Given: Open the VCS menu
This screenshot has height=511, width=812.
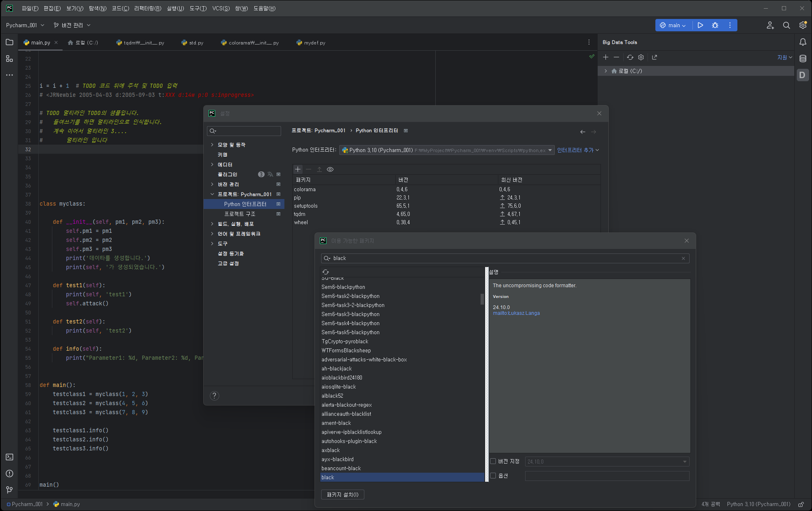Looking at the screenshot, I should click(x=221, y=8).
